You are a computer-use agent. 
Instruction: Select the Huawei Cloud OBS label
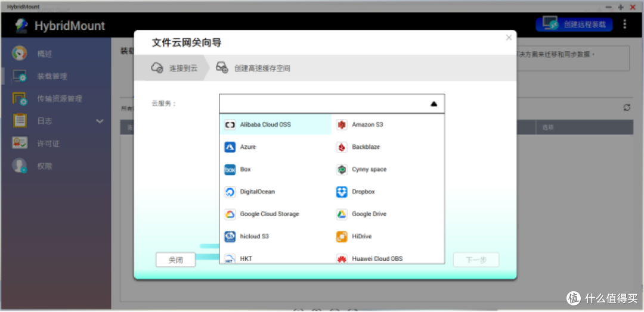coord(377,258)
